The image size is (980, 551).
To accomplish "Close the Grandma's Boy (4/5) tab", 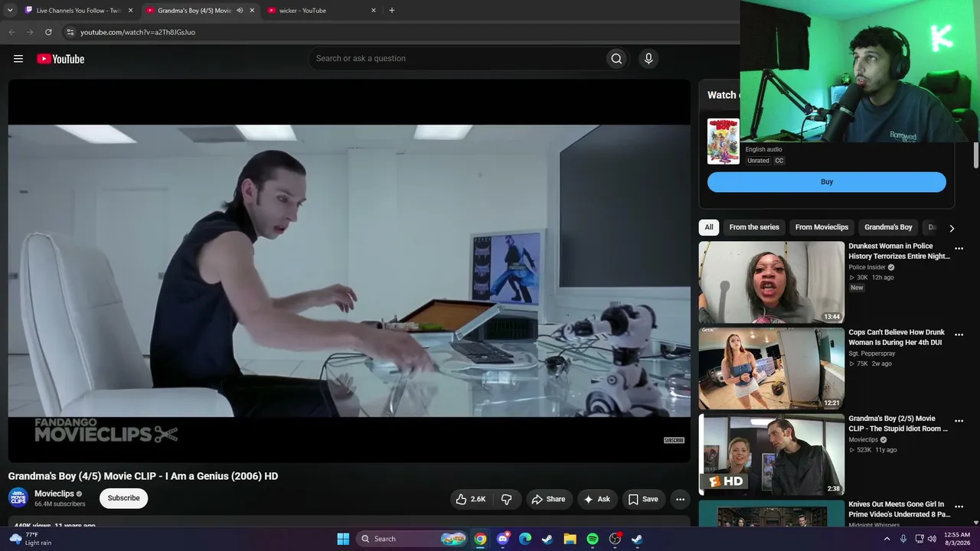I will tap(252, 11).
